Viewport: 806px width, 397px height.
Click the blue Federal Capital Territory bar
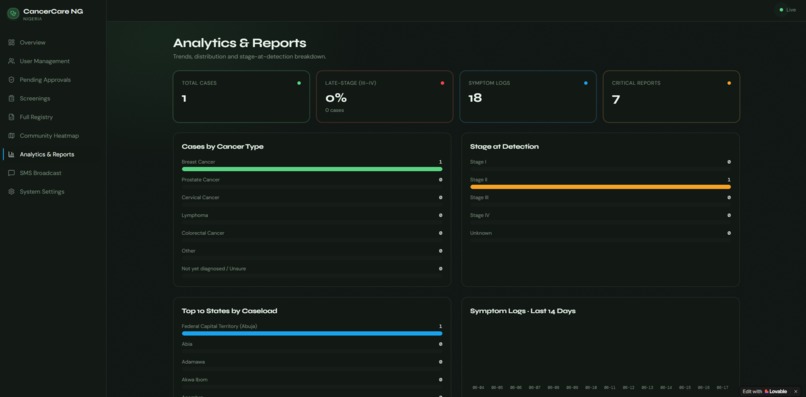click(312, 333)
